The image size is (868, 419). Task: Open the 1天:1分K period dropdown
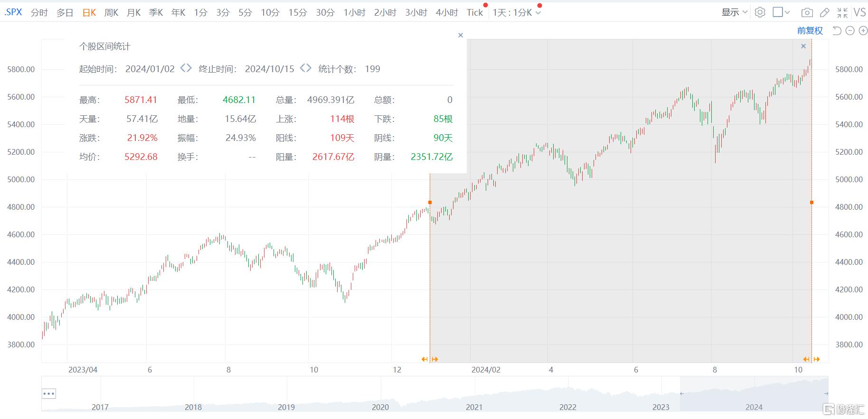click(517, 13)
